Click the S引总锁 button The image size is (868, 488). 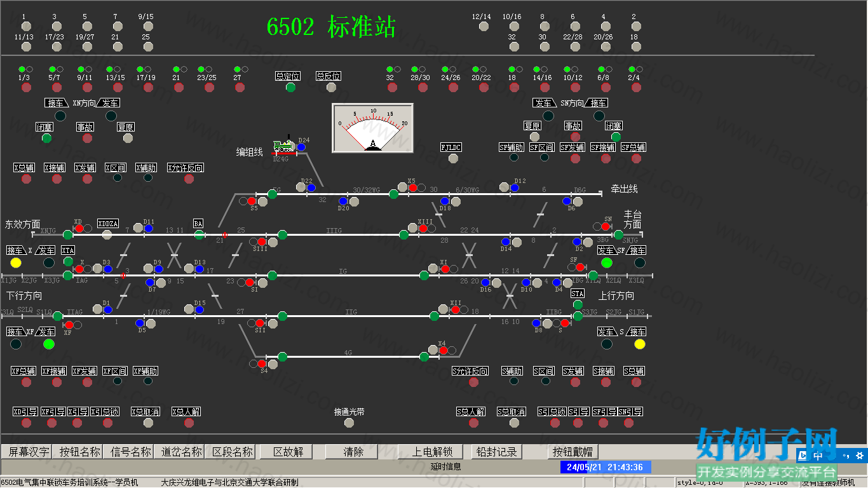[x=555, y=423]
